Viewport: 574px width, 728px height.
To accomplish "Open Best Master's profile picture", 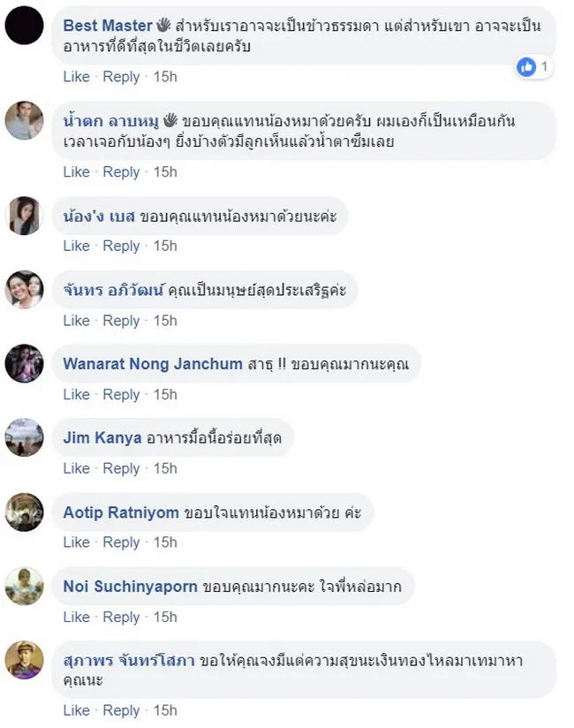I will click(24, 25).
